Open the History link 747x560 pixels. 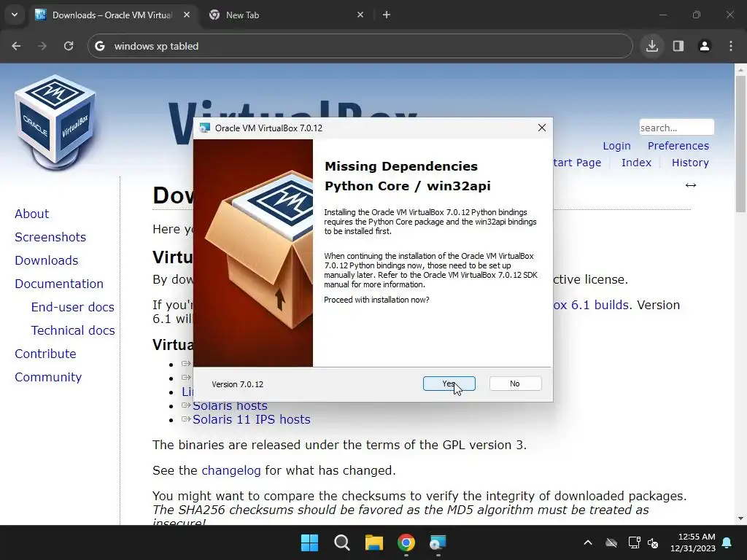click(690, 163)
